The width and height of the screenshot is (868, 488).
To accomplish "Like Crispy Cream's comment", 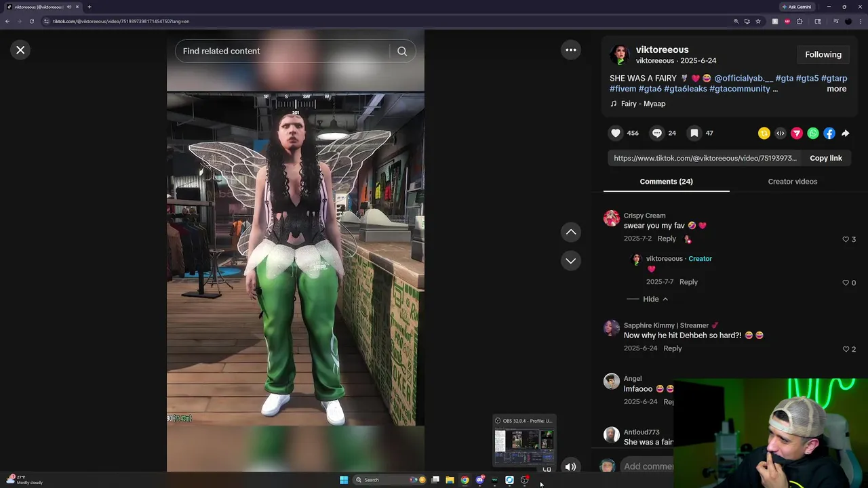I will click(846, 239).
